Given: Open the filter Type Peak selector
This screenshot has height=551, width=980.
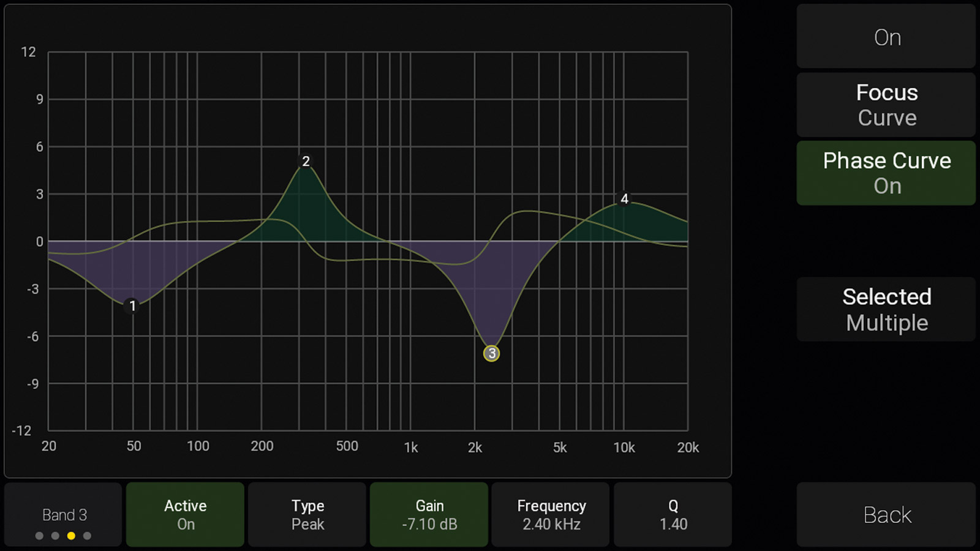Looking at the screenshot, I should (307, 514).
